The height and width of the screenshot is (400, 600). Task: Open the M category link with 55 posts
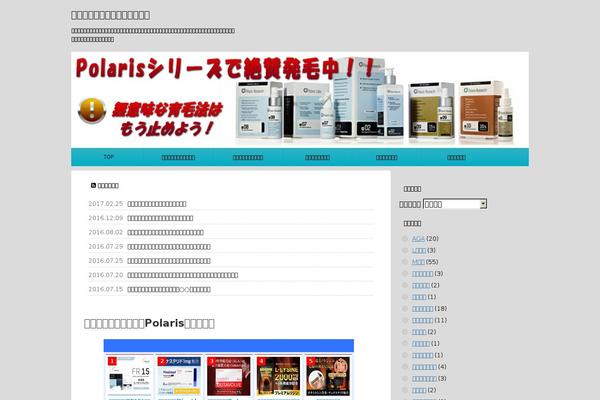(418, 262)
